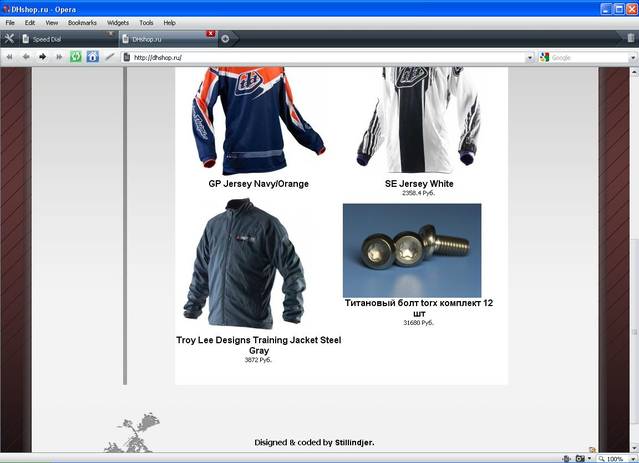This screenshot has height=463, width=639.
Task: Open the closed tabs trash icon
Action: click(x=630, y=38)
